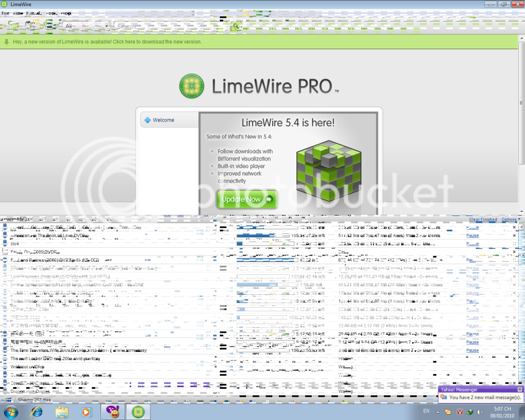
Task: Click Time Travelers Wife progress bar
Action: 263,350
